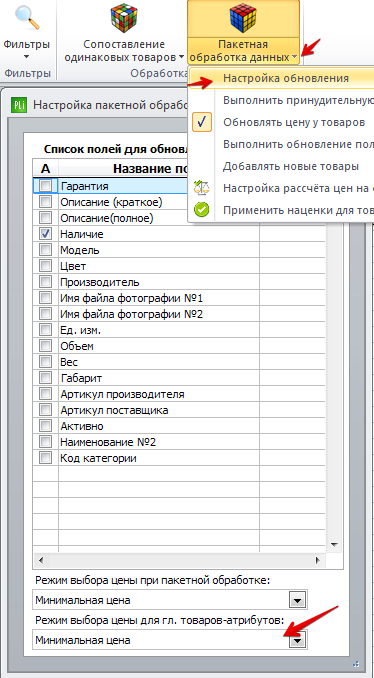Check the Гарантия checkbox

(45, 186)
